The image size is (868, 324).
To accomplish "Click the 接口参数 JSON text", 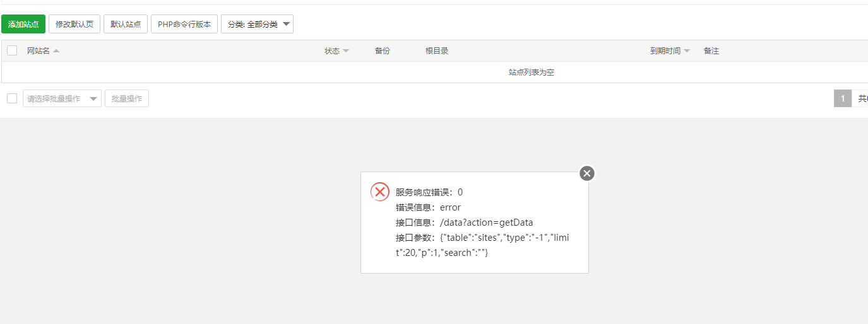I will point(483,245).
